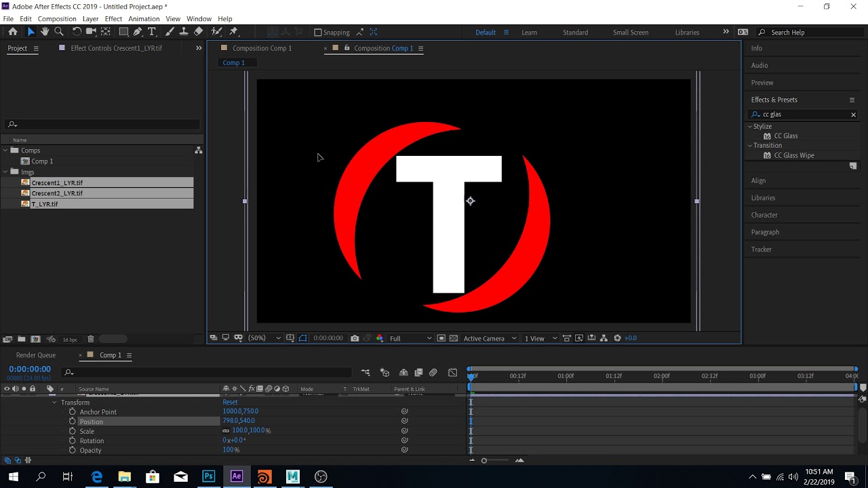Apply the CC Glass effect preset
This screenshot has width=868, height=488.
tap(785, 136)
